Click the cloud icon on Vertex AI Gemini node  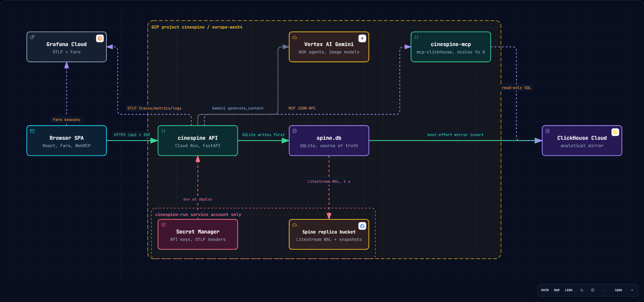(x=294, y=37)
